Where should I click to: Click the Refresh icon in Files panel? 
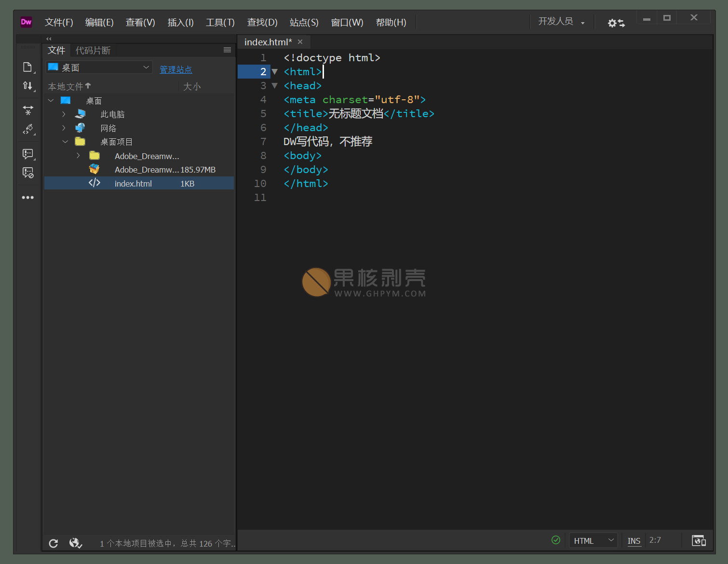coord(54,543)
